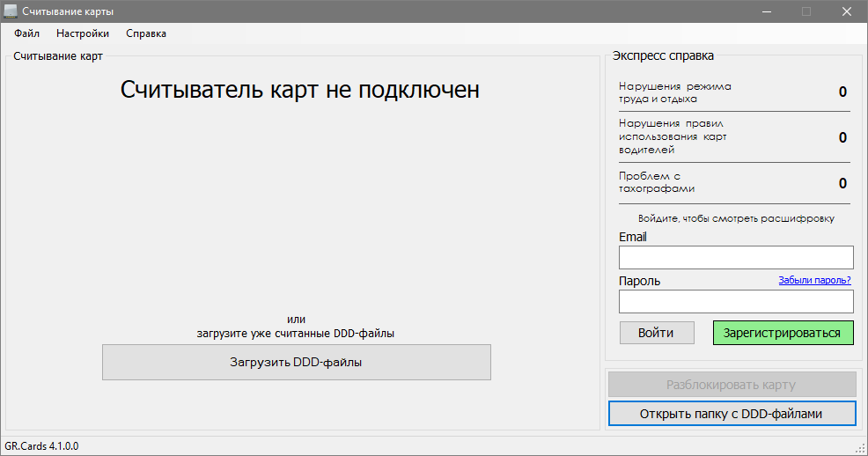The height and width of the screenshot is (456, 868).
Task: Click into the Пароль input field
Action: [736, 302]
